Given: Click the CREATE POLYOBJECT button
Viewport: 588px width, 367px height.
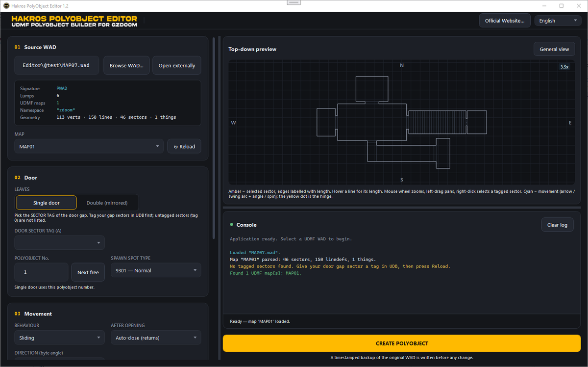Looking at the screenshot, I should coord(402,343).
